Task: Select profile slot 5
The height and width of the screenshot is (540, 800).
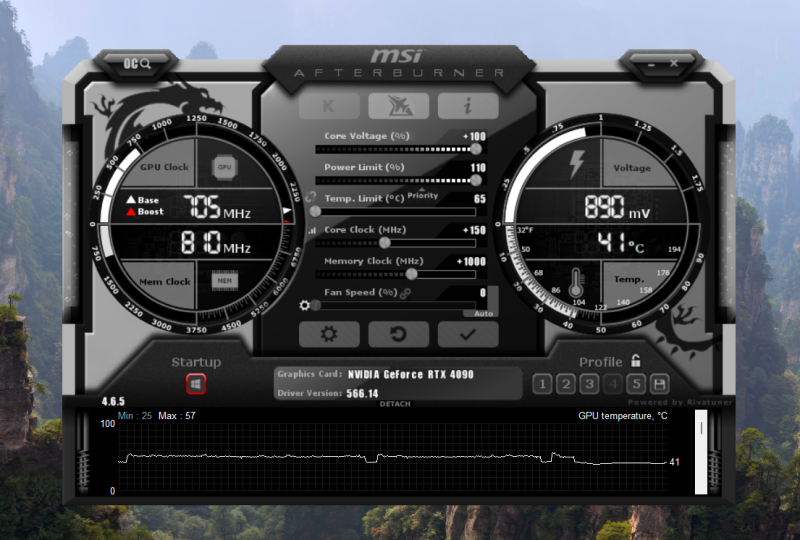Action: tap(636, 384)
